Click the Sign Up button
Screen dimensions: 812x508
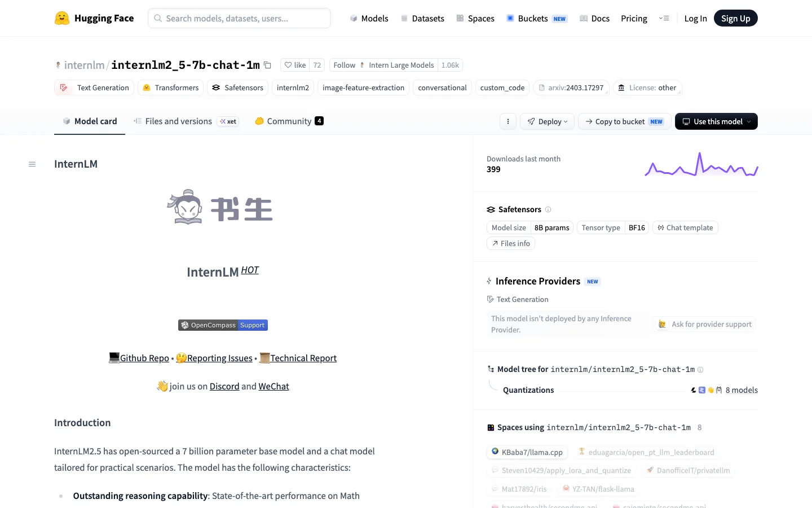(736, 19)
